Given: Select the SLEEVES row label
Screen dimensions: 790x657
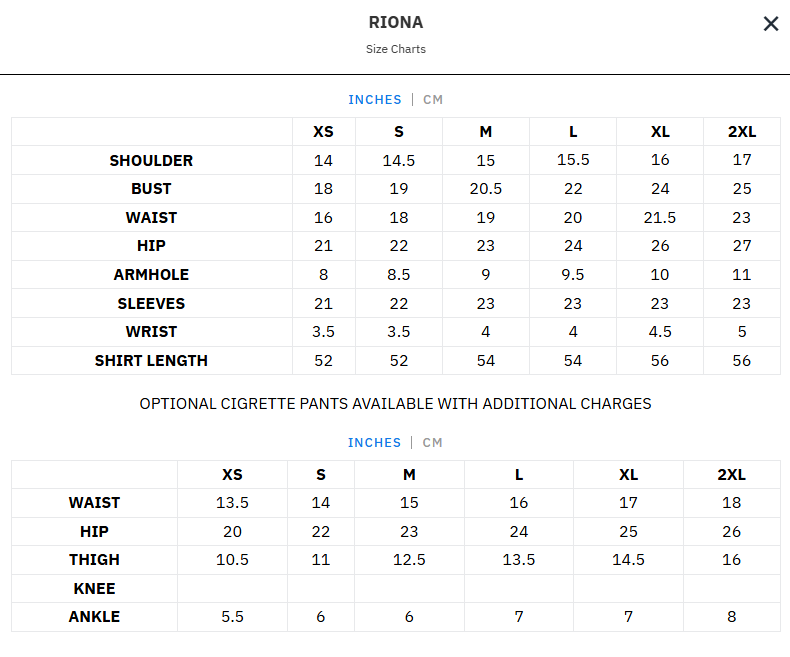Looking at the screenshot, I should (151, 304).
